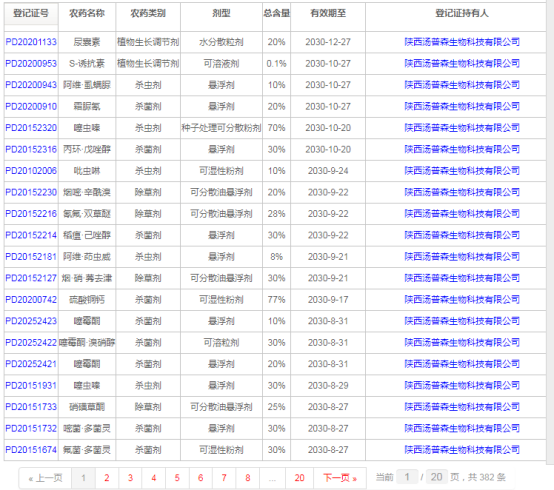Open registration PD20152214 link
Image resolution: width=554 pixels, height=490 pixels.
point(31,235)
